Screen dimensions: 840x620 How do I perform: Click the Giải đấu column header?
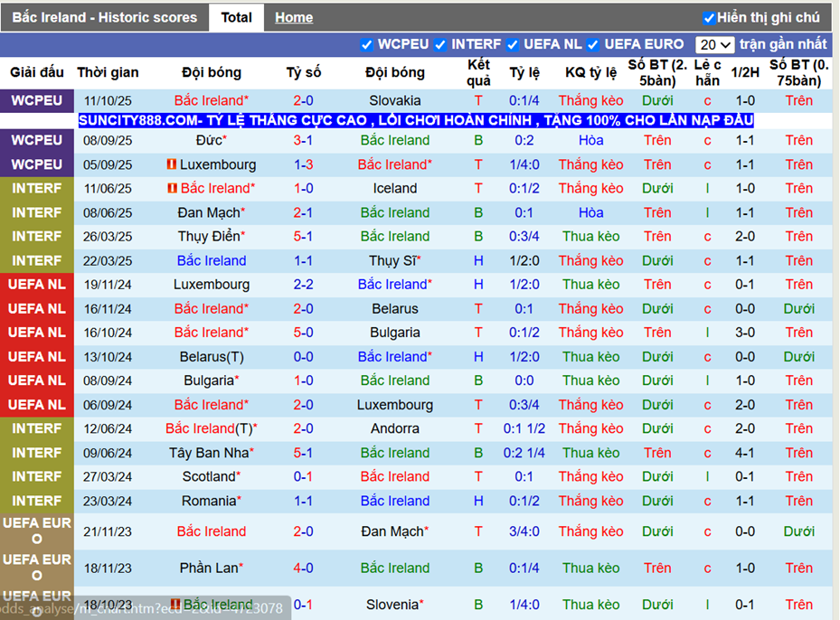[37, 72]
